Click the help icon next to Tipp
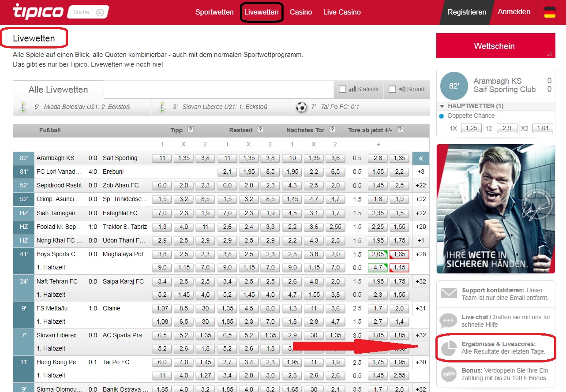 tap(191, 130)
